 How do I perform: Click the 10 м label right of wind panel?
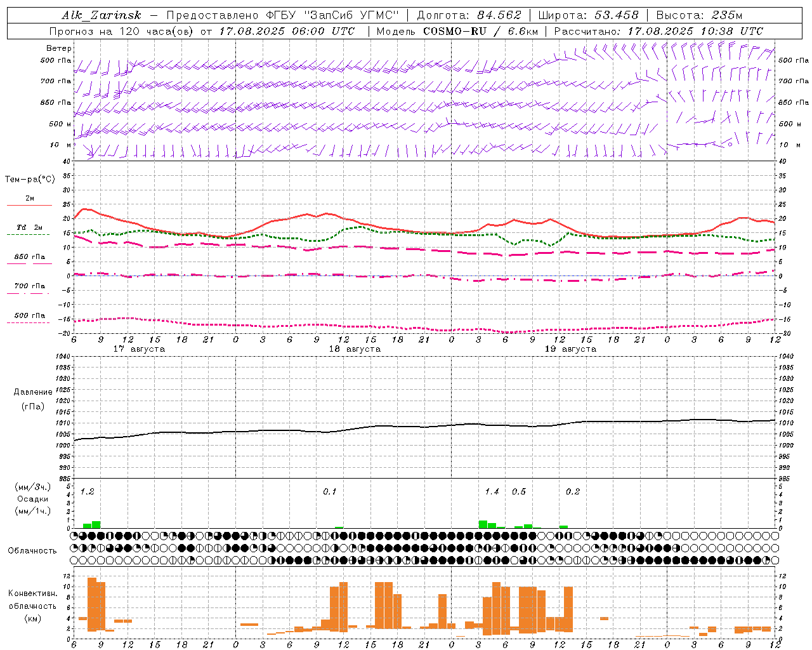point(790,145)
